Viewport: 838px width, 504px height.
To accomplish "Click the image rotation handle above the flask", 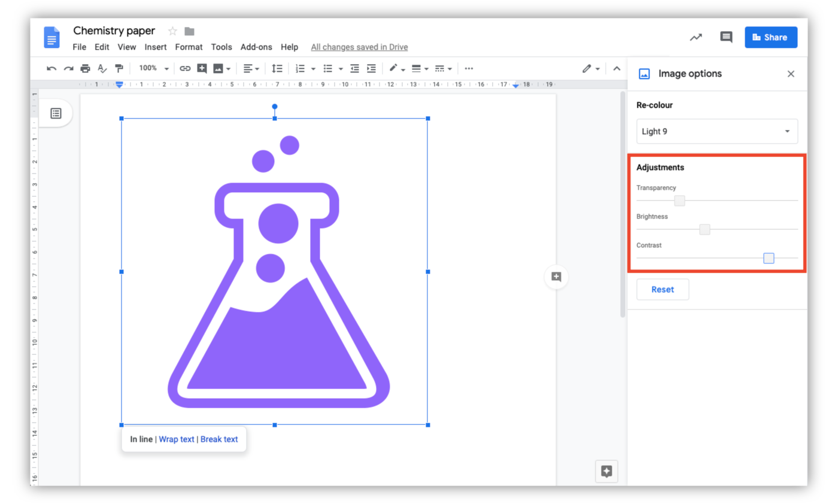I will (275, 107).
